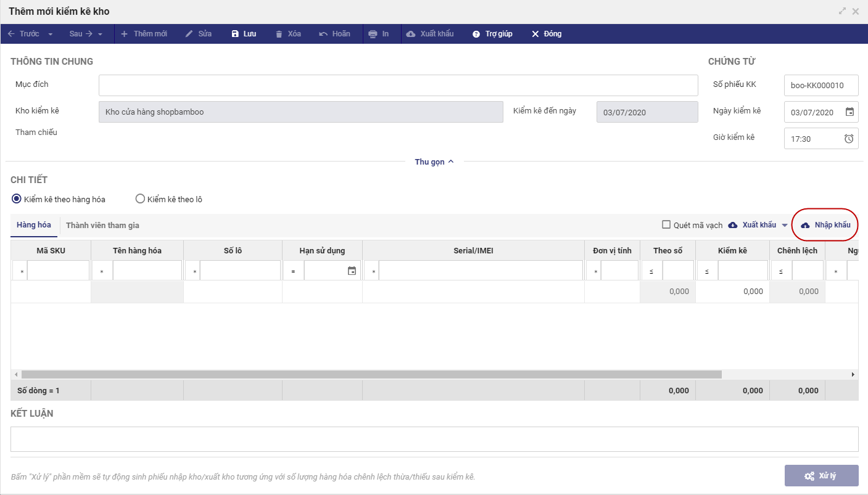The height and width of the screenshot is (495, 868).
Task: Click the Số phiếu KK field
Action: [821, 86]
